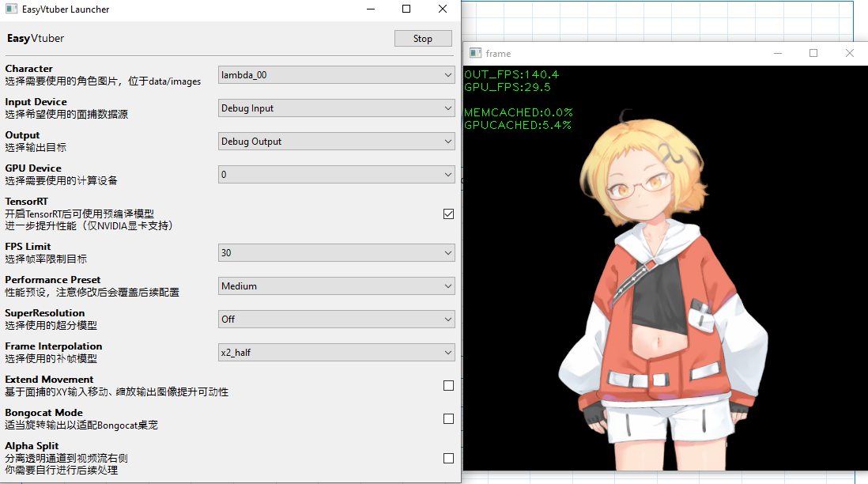Click the character preview in the frame window

coord(662,288)
